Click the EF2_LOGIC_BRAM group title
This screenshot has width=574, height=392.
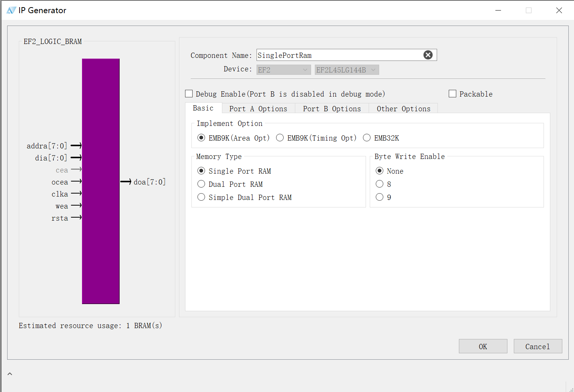[x=53, y=41]
